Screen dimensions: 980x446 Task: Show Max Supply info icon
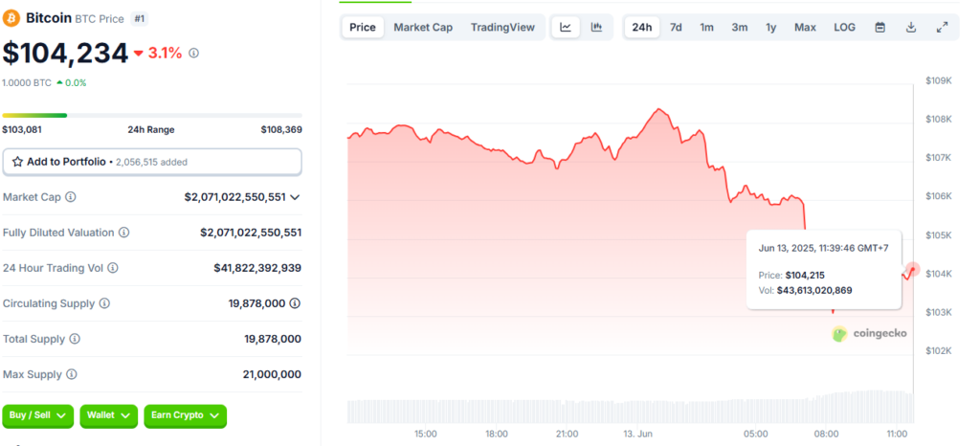(71, 375)
